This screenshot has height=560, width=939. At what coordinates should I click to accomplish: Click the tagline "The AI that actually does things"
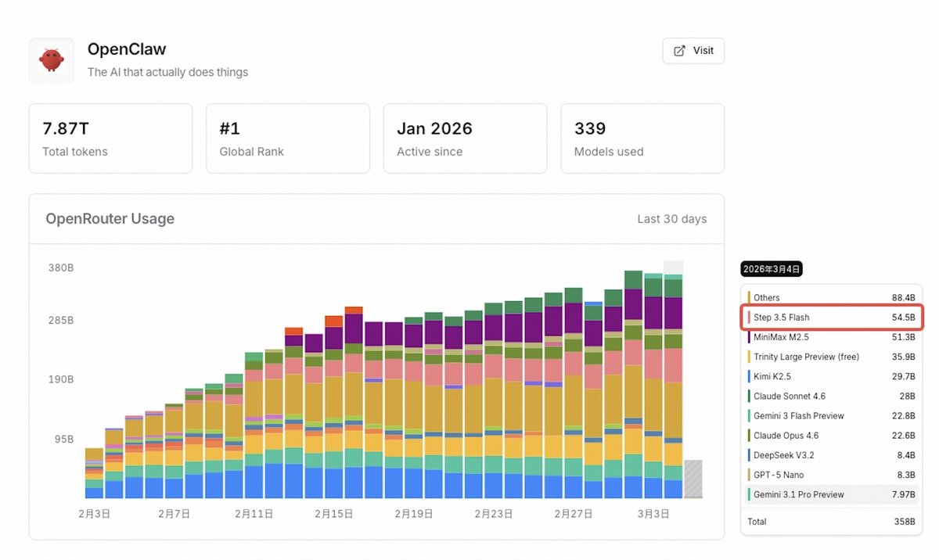[x=167, y=72]
